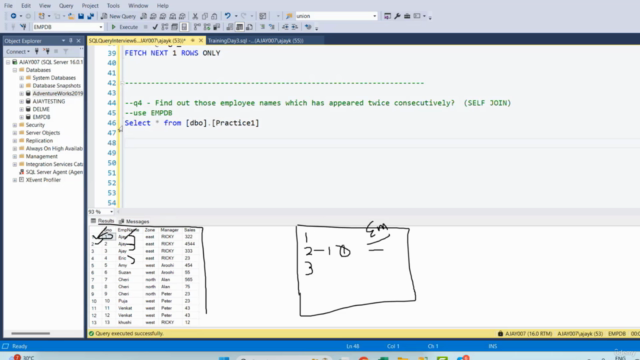Open the Tools menu
The image size is (640, 360).
tap(113, 6)
